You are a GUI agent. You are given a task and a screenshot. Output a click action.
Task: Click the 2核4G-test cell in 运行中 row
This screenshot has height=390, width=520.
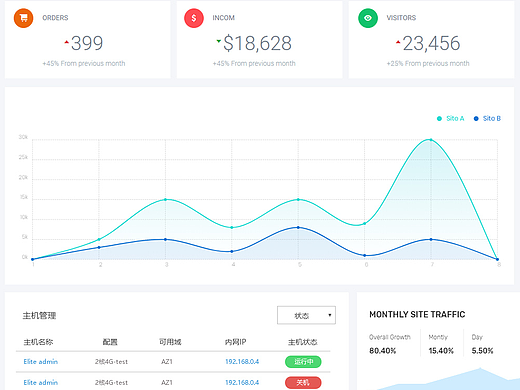(111, 362)
